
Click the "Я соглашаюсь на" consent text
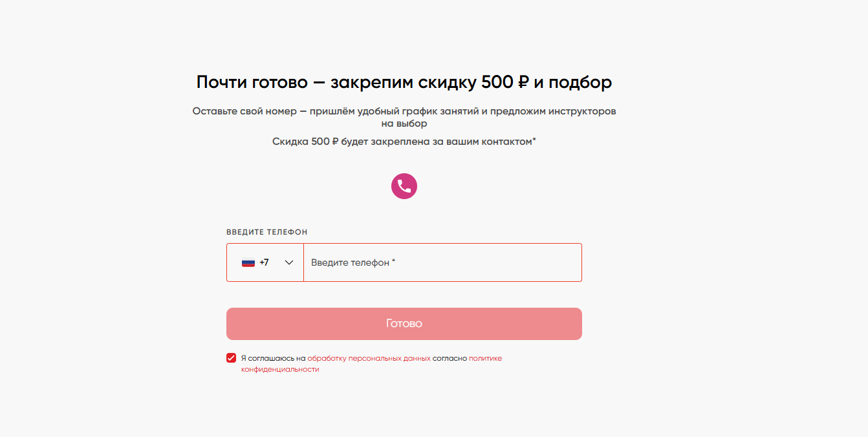pyautogui.click(x=272, y=358)
